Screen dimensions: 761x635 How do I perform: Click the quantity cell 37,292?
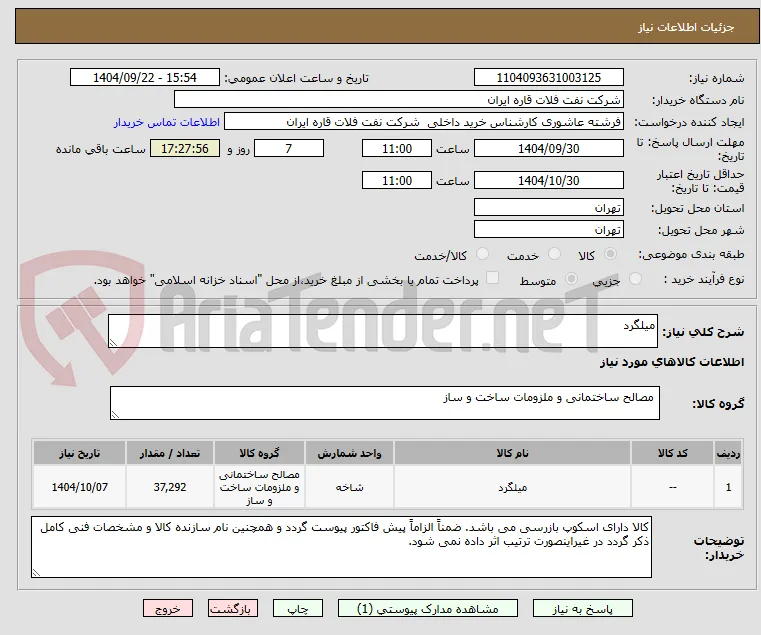(x=170, y=487)
